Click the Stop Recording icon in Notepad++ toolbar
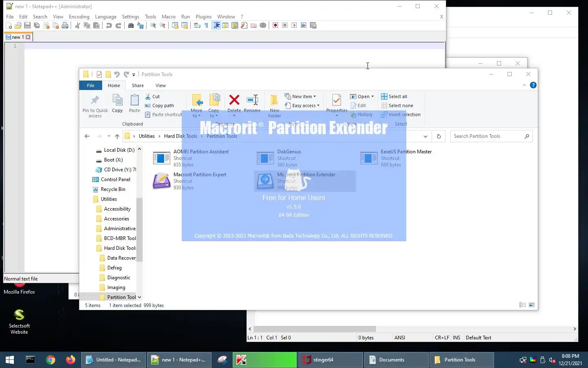 pos(285,25)
